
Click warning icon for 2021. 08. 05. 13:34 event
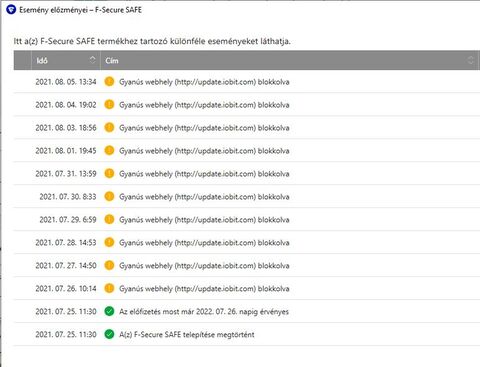109,81
